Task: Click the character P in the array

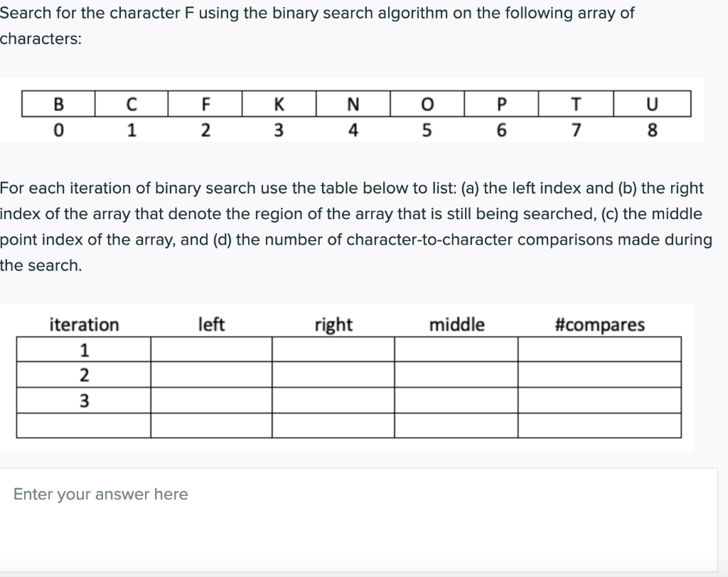Action: pyautogui.click(x=501, y=104)
